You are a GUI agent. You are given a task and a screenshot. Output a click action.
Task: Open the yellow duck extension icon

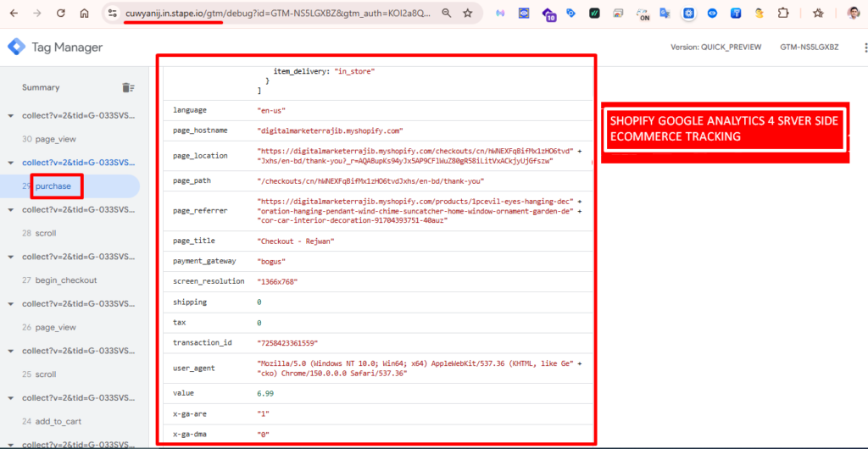point(759,14)
